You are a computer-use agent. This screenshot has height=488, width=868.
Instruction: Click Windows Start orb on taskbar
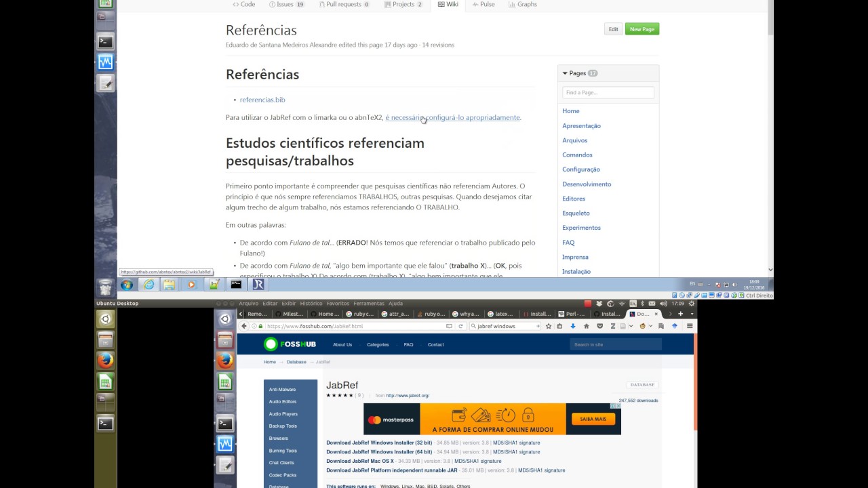(x=126, y=285)
